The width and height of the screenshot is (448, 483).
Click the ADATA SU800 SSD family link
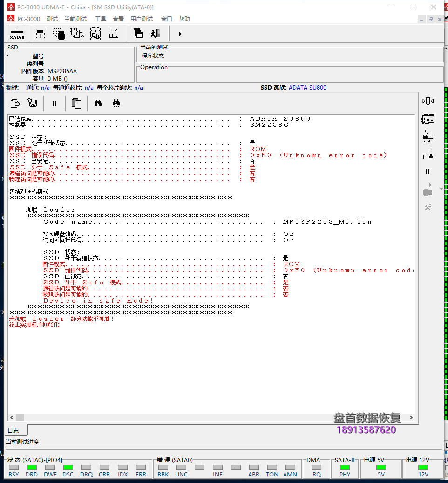coord(307,88)
